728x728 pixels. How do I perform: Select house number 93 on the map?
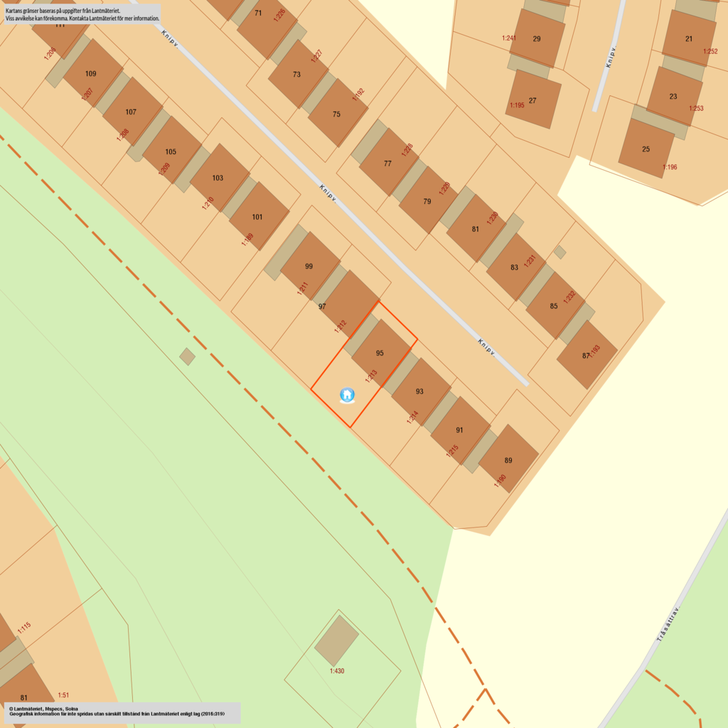pos(419,392)
